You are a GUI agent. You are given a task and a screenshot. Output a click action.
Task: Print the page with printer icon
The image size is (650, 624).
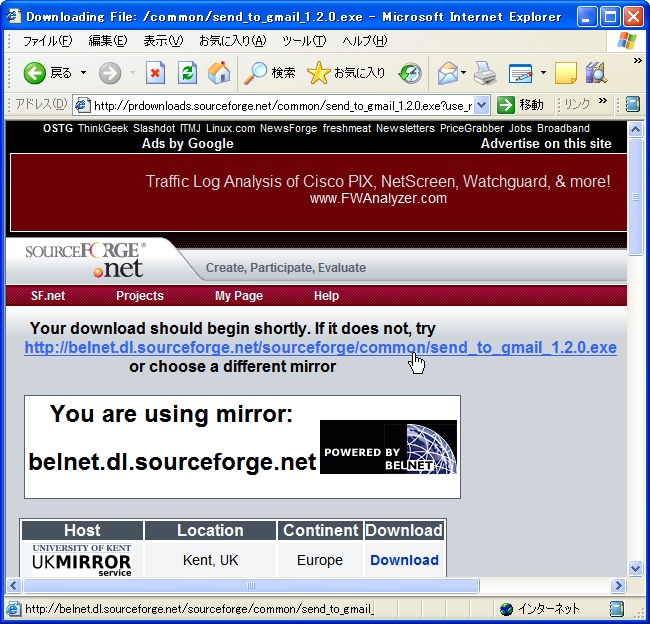tap(485, 73)
